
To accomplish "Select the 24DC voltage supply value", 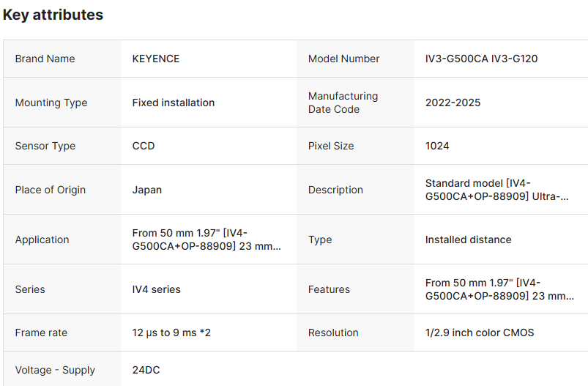I will [146, 370].
